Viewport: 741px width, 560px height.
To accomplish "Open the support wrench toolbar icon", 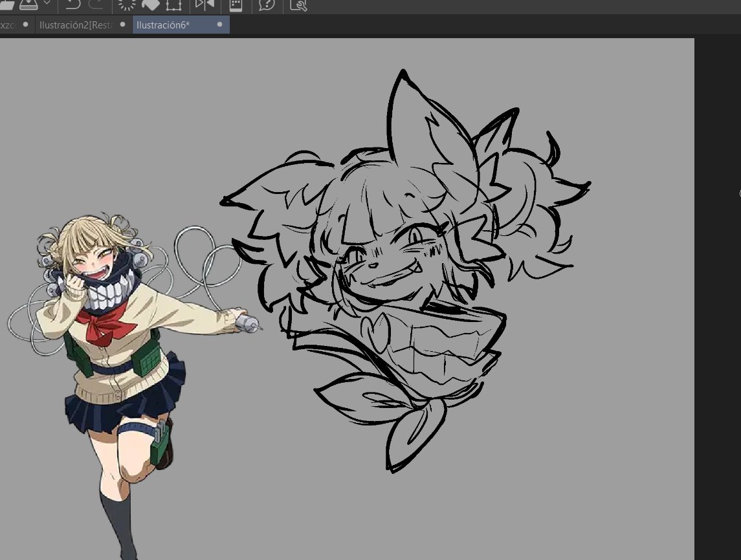I will click(299, 5).
